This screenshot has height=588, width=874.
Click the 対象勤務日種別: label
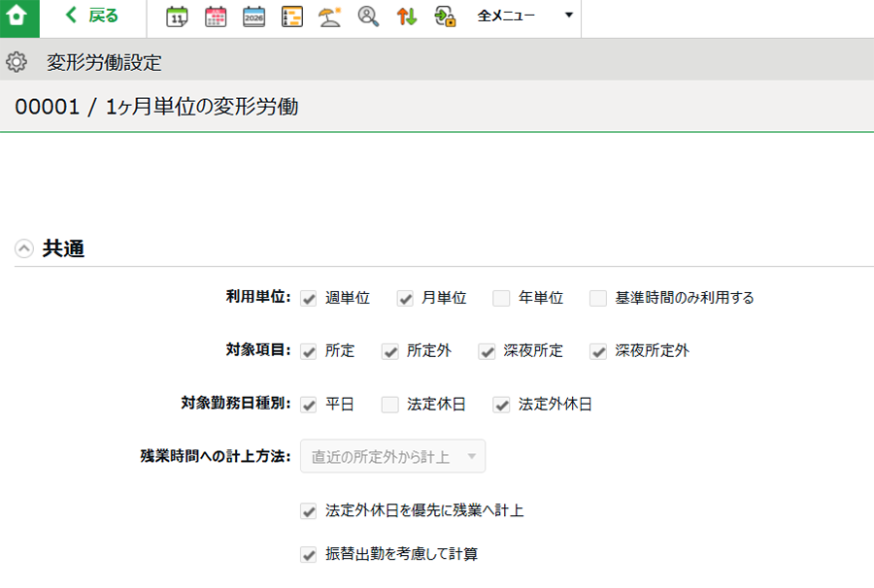(x=236, y=403)
